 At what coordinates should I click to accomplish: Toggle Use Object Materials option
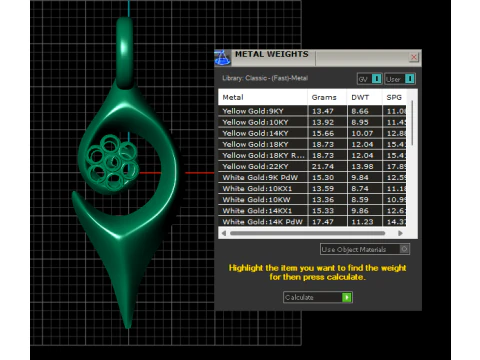coord(365,249)
